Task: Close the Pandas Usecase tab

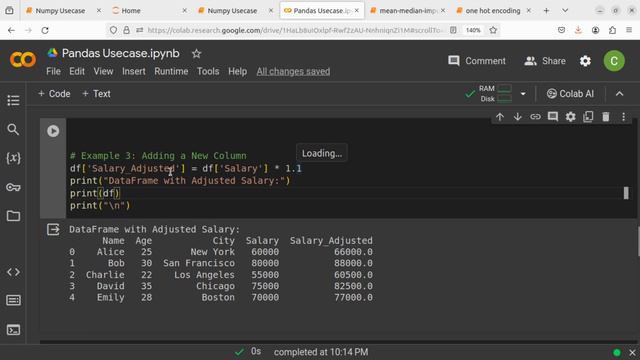Action: click(x=357, y=11)
